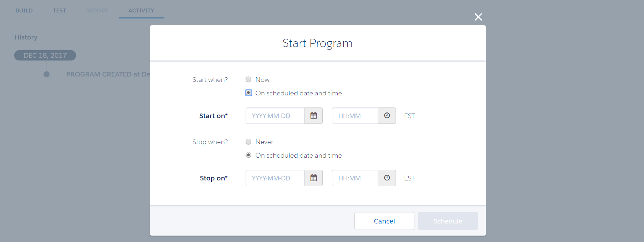Open the TEST tab
644x242 pixels.
59,10
